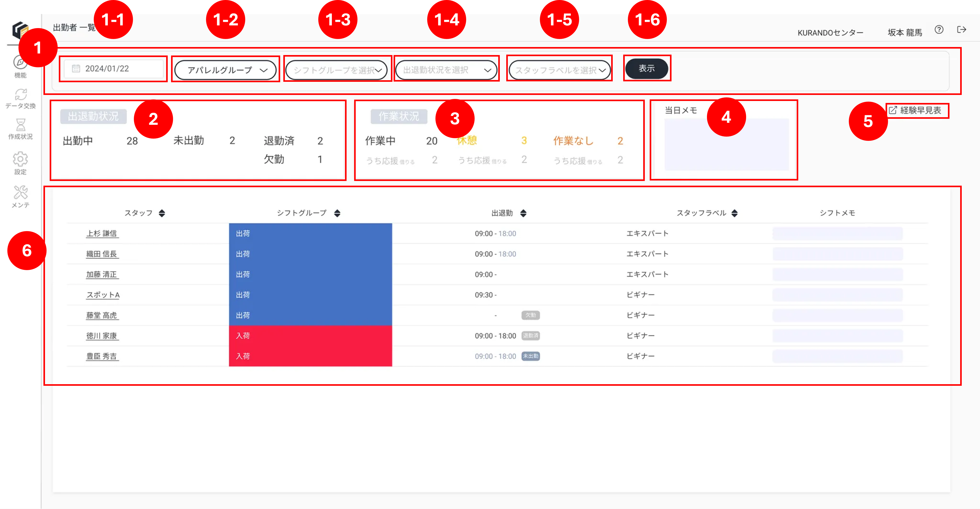Click the shift memo field for 織田 信長
The height and width of the screenshot is (509, 980).
(x=837, y=254)
